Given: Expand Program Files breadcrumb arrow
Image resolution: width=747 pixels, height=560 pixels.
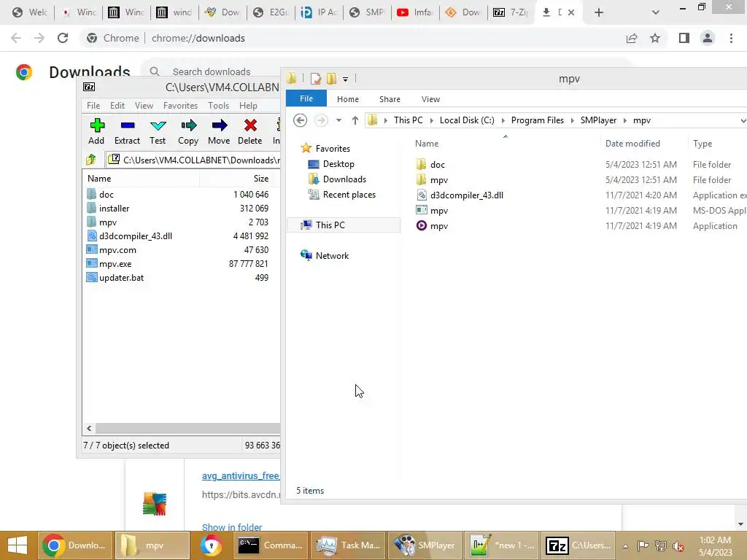Looking at the screenshot, I should pos(572,120).
